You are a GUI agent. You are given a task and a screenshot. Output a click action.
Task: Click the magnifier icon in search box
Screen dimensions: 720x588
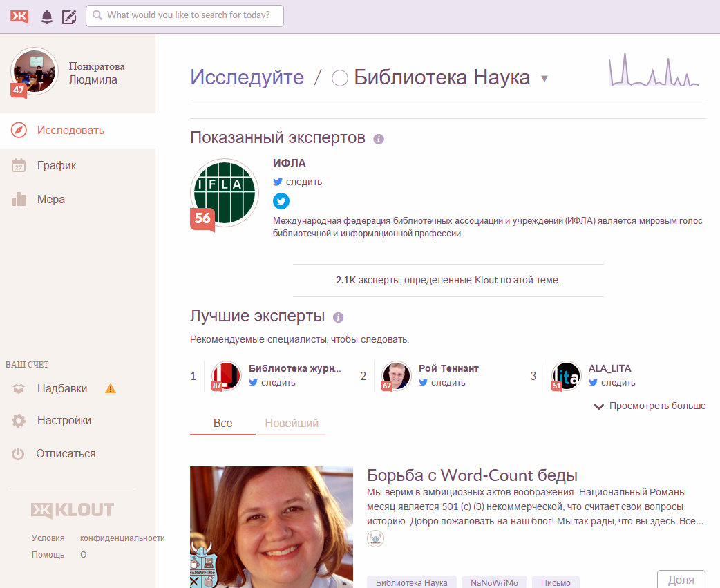pos(97,15)
